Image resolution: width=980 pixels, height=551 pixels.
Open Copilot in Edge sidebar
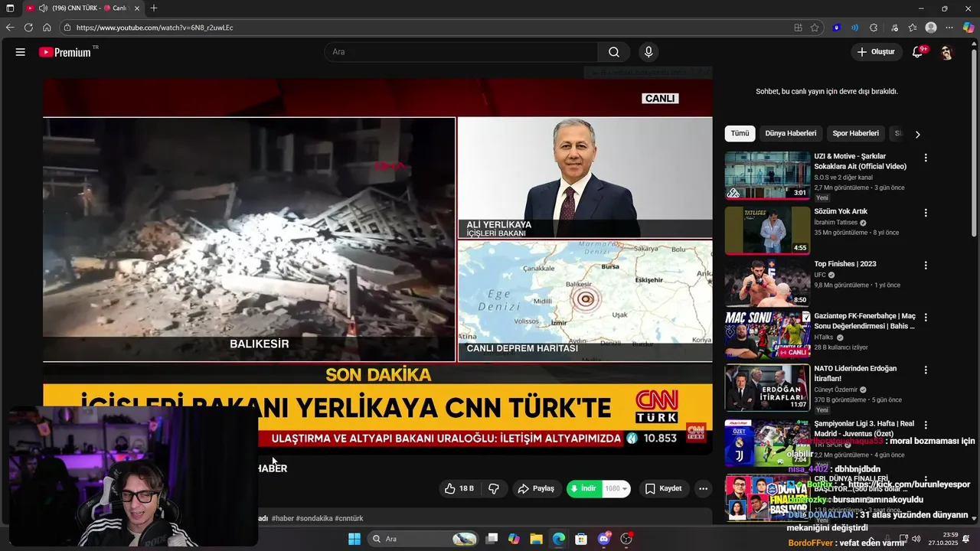(x=969, y=28)
